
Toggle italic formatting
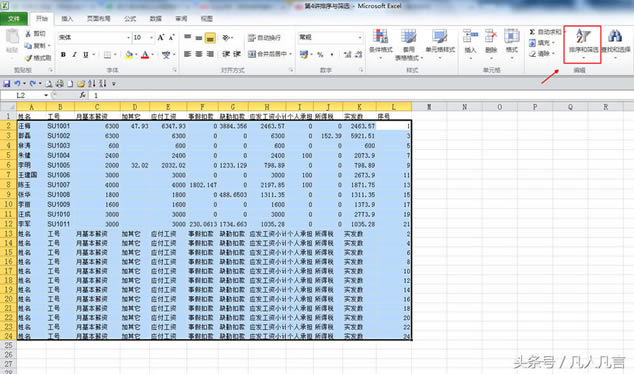click(x=74, y=55)
